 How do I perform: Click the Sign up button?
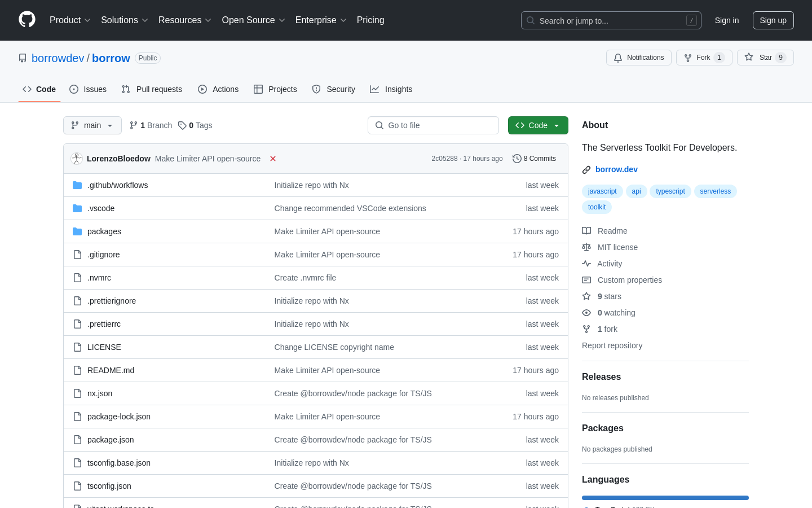[x=773, y=20]
